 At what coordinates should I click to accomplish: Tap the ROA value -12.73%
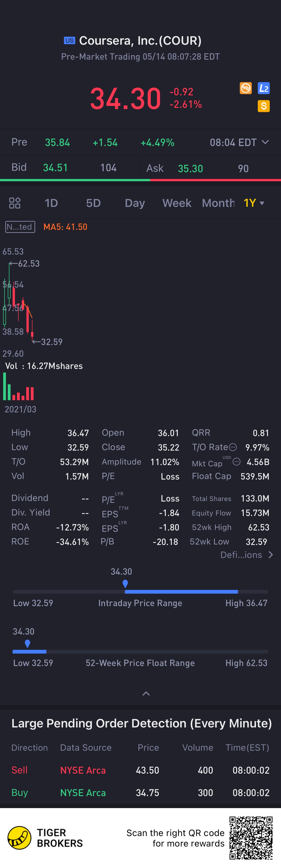72,527
